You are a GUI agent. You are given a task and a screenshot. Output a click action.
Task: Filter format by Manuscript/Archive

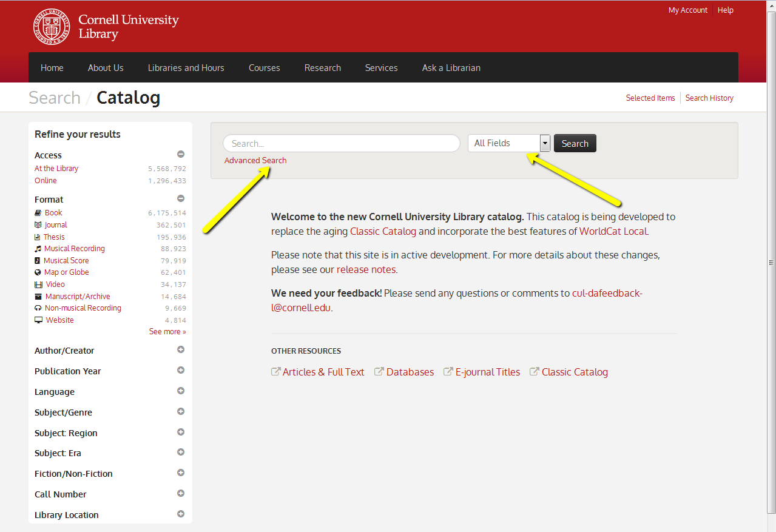coord(78,297)
